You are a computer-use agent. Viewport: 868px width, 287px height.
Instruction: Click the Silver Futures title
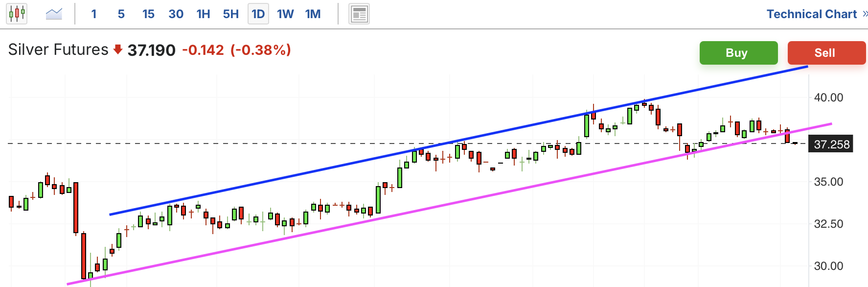[58, 49]
